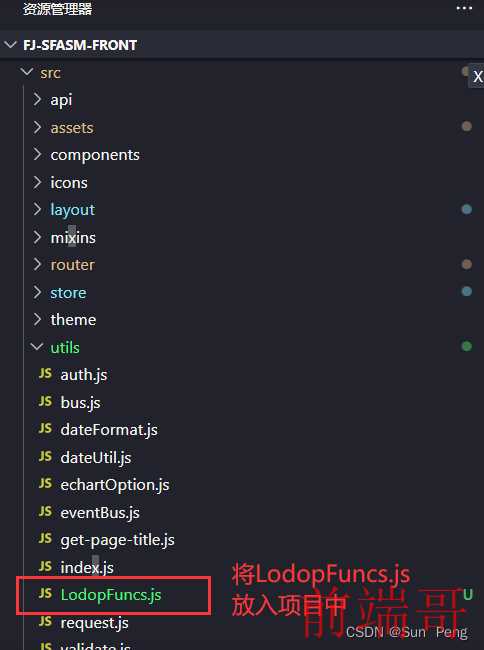Image resolution: width=484 pixels, height=650 pixels.
Task: Click the JS icon beside auth.js
Action: 45,374
